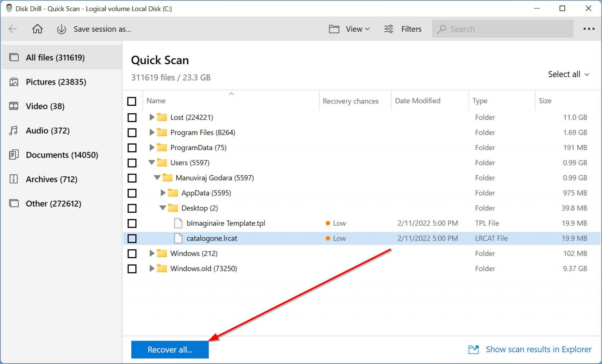Click the Documents sidebar icon
The image size is (602, 364).
pos(14,155)
